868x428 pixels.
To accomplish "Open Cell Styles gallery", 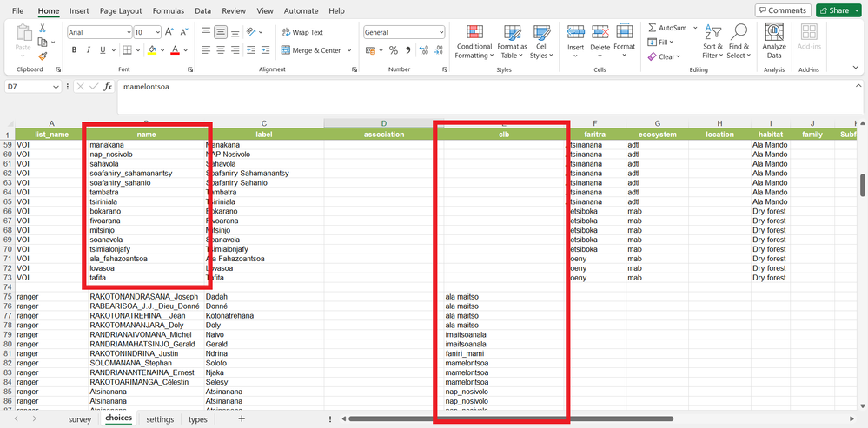I will tap(540, 42).
